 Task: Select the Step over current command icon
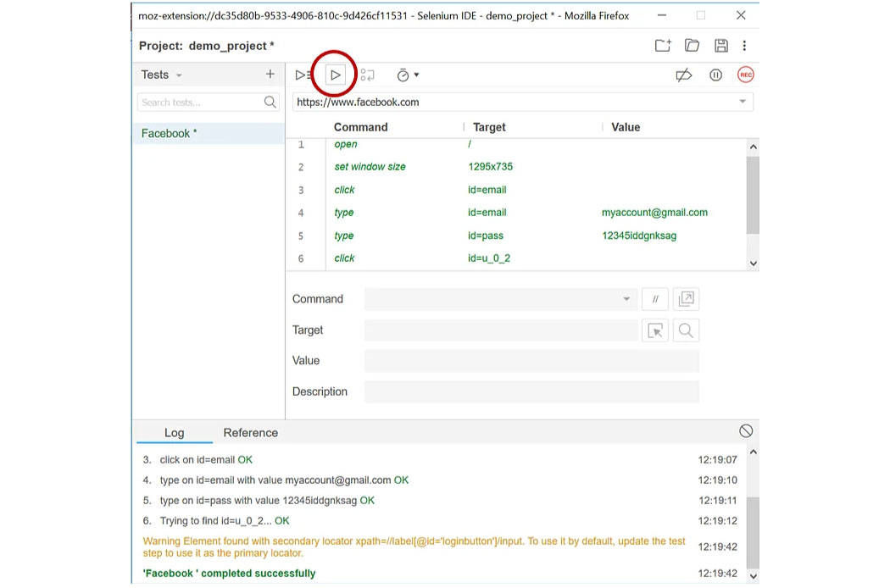(367, 75)
